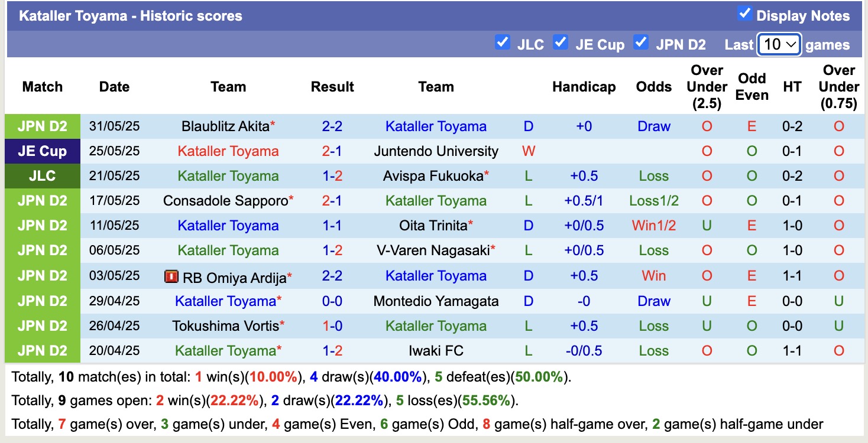The image size is (868, 443).
Task: Select the JLC competition badge
Action: point(42,175)
